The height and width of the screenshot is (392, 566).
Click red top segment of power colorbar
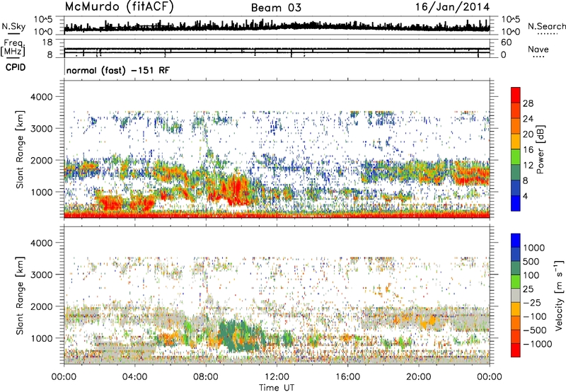click(x=516, y=95)
